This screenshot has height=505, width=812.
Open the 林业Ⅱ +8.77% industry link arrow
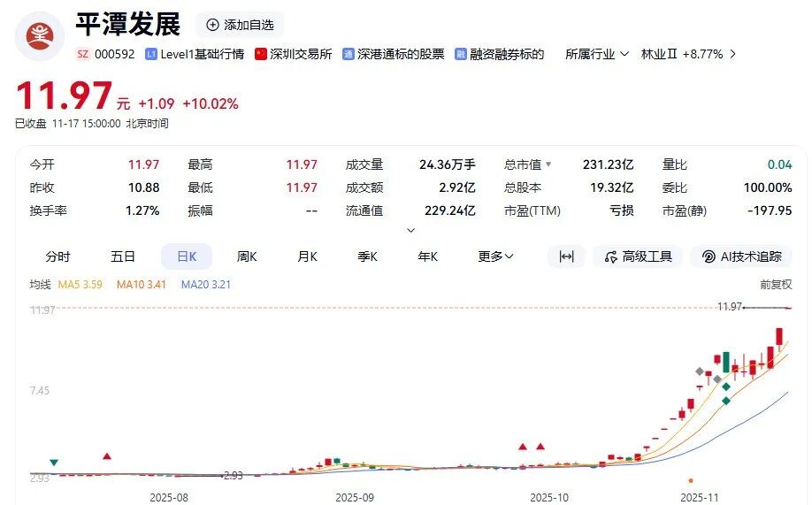[x=732, y=54]
